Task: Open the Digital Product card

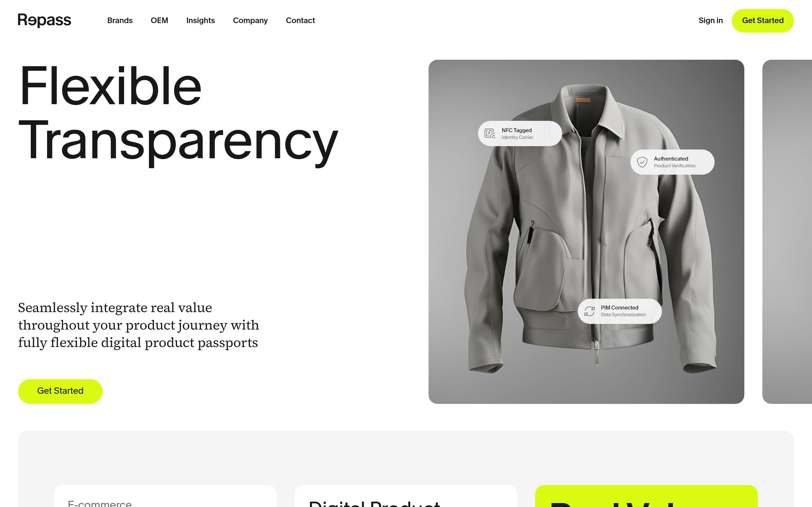Action: (406, 496)
